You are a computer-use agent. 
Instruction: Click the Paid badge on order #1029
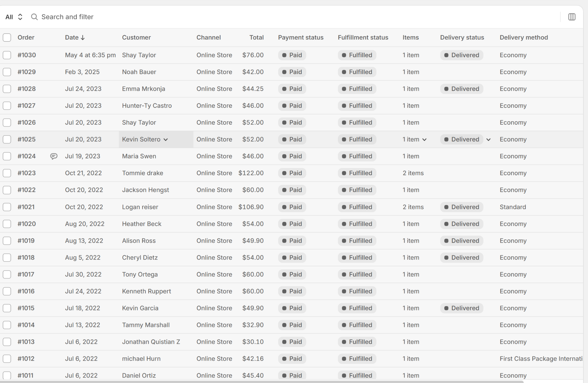[x=292, y=72]
